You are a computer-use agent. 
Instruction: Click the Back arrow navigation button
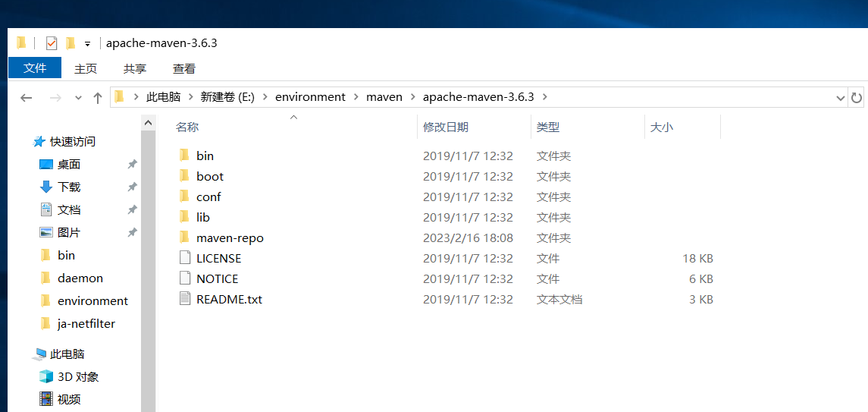pos(26,98)
